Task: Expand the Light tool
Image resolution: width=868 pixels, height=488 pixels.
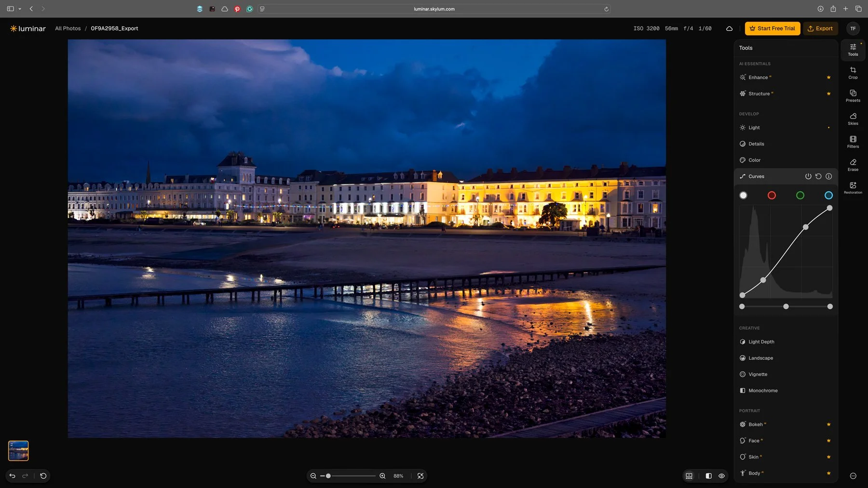Action: coord(786,128)
